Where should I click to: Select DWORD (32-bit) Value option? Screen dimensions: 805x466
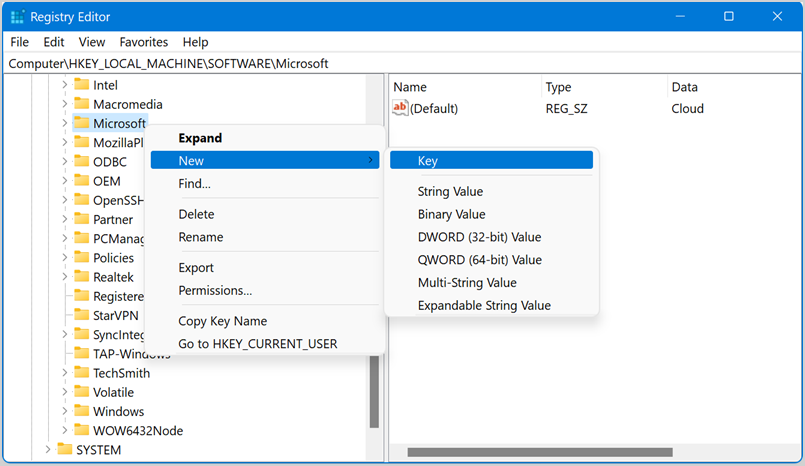click(479, 237)
